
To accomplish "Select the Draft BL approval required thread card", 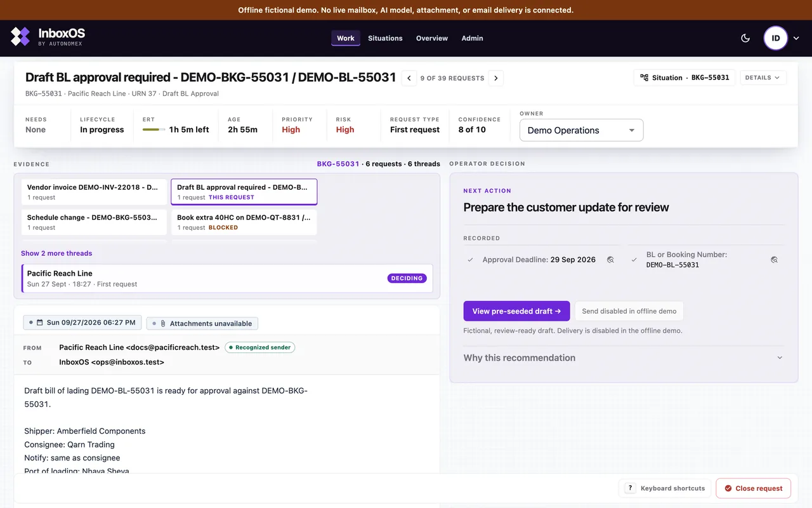I will (x=244, y=192).
